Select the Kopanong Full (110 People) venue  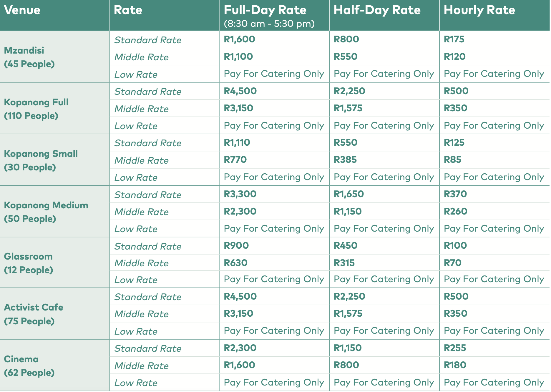coord(36,109)
